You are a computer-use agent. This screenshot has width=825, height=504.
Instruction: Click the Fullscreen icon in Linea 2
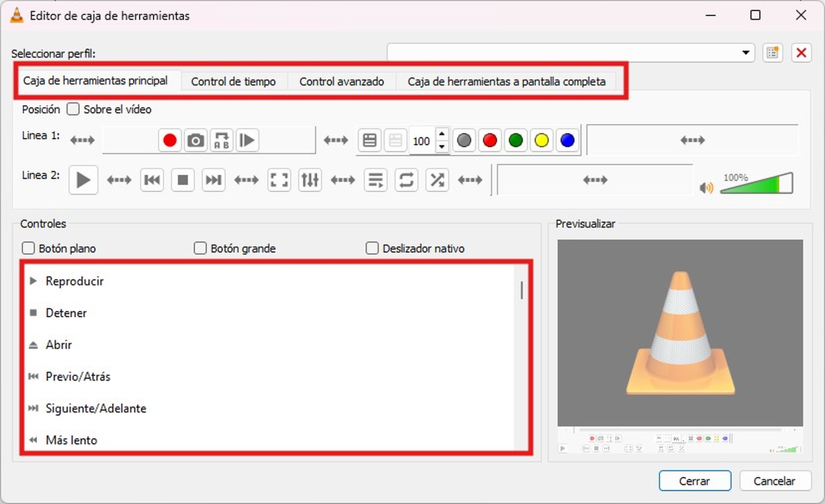(x=279, y=180)
